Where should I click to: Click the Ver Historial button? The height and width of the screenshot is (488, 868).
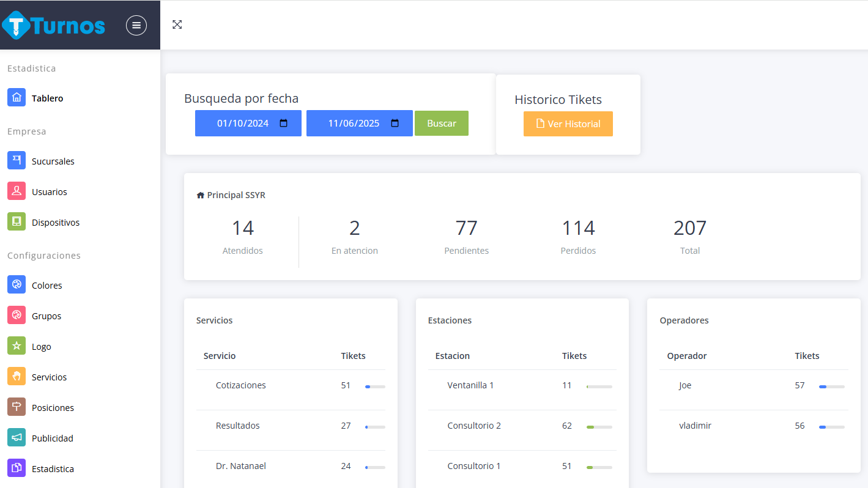click(568, 124)
